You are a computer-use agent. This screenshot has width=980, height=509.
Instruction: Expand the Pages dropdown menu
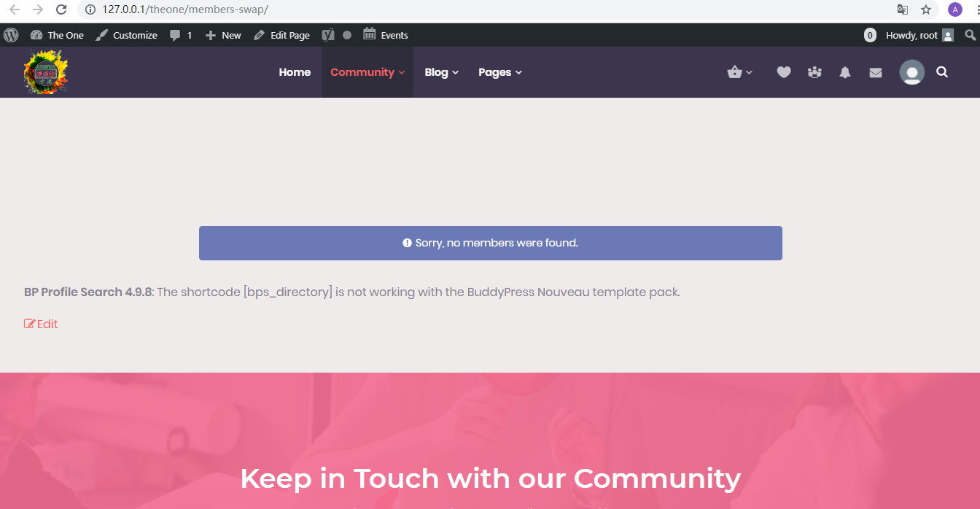pyautogui.click(x=500, y=72)
